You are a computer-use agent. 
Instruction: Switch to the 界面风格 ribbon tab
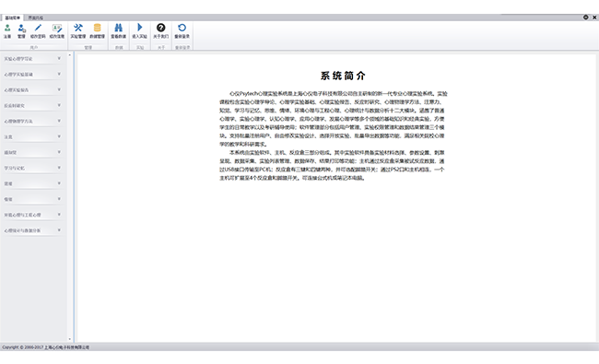36,18
